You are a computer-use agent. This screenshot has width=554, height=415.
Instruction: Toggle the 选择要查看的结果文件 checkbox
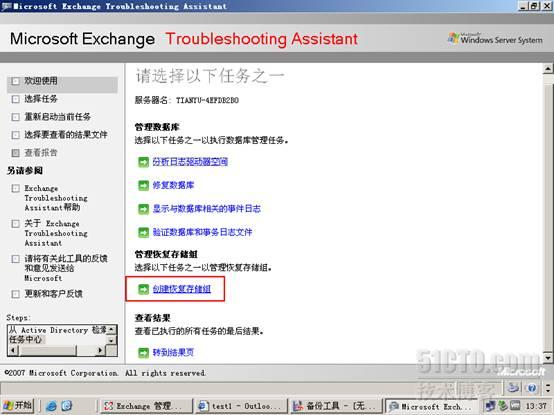pyautogui.click(x=15, y=135)
